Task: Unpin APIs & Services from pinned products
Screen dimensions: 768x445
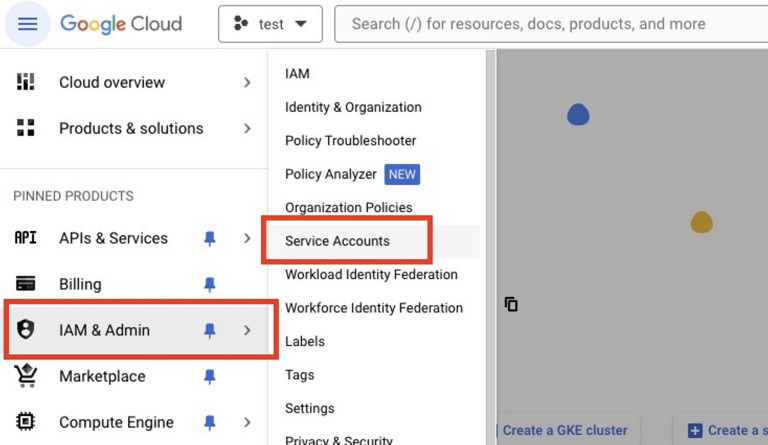Action: 209,238
